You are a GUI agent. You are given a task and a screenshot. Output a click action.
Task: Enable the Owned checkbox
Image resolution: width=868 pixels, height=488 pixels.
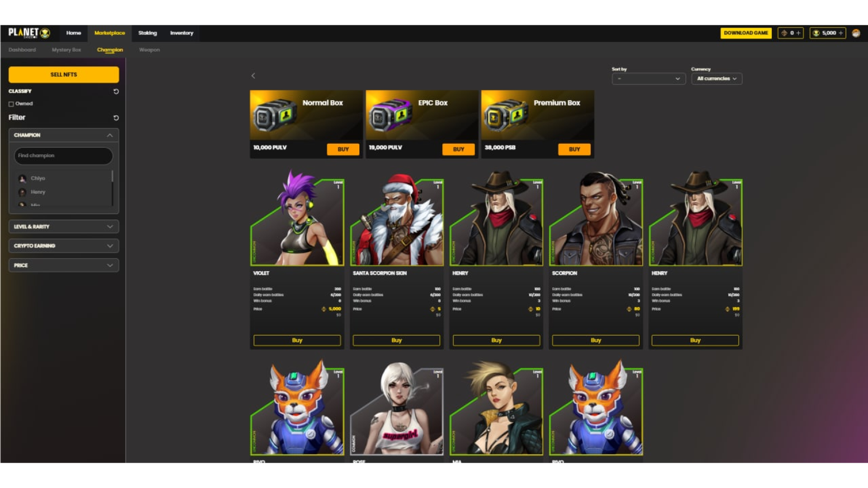point(10,103)
